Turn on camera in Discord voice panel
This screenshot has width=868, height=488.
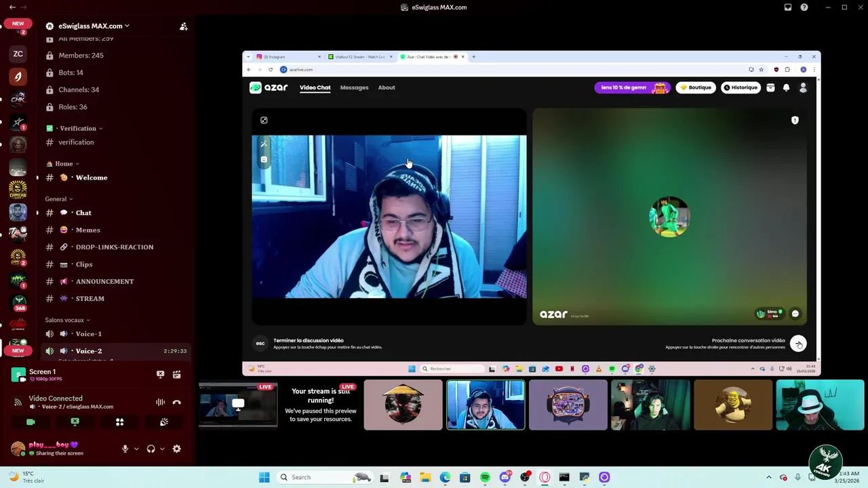click(31, 422)
